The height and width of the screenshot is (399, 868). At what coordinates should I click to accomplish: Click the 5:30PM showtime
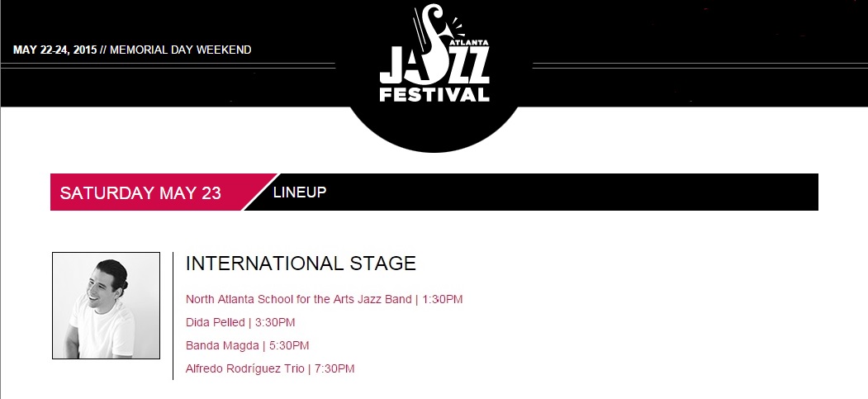tap(289, 345)
